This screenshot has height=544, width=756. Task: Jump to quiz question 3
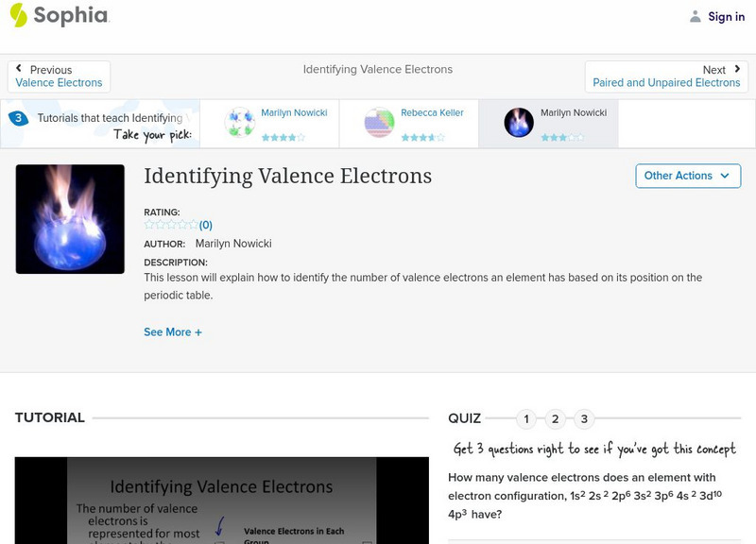coord(584,419)
